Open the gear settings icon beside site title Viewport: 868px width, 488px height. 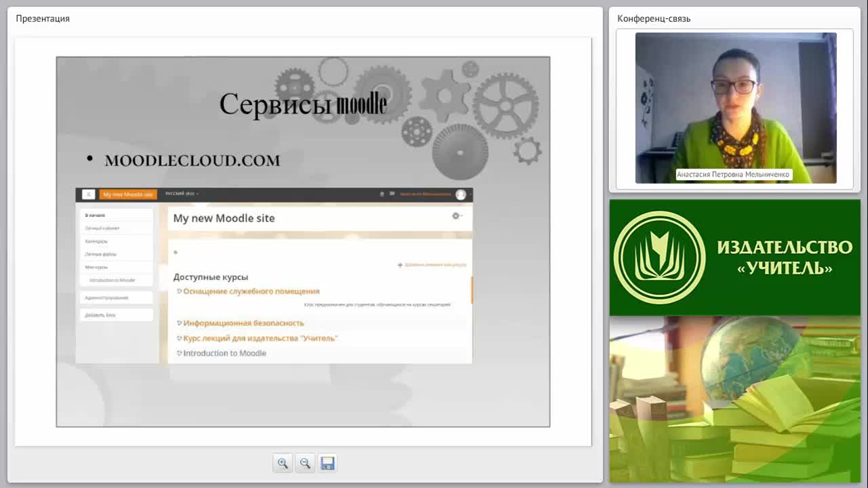point(456,216)
